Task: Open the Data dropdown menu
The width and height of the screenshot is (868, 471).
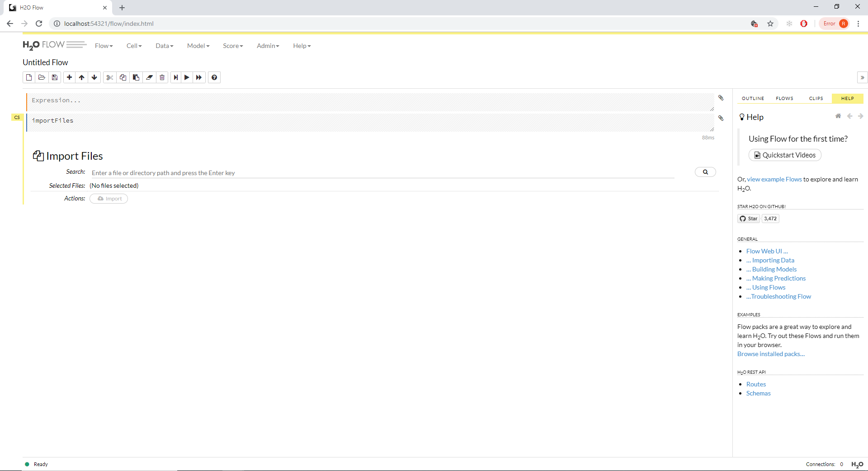Action: click(x=165, y=46)
